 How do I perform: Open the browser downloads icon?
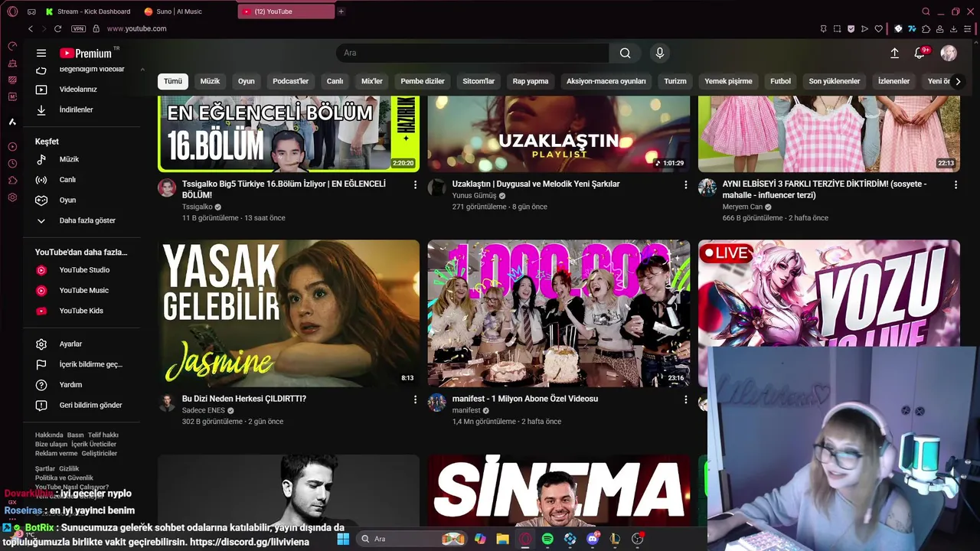tap(954, 28)
